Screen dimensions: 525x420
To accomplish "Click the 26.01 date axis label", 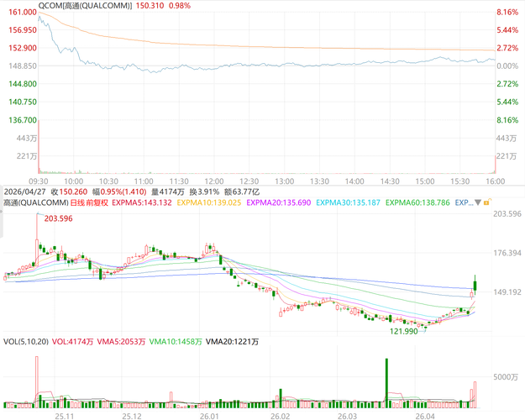I will (x=209, y=416).
